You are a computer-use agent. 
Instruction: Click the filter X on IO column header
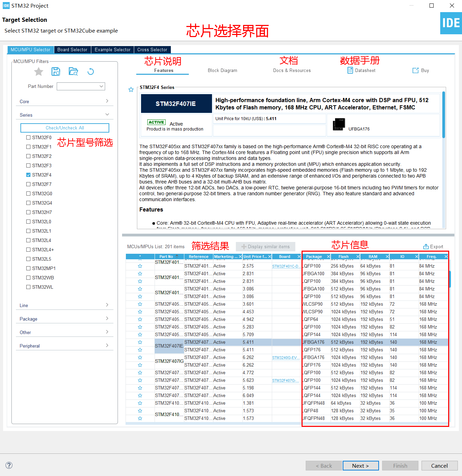416,257
